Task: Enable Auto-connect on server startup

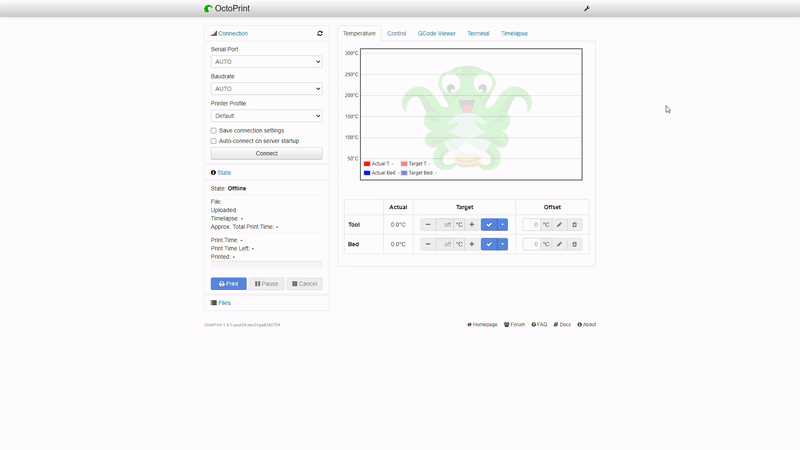Action: pos(213,141)
